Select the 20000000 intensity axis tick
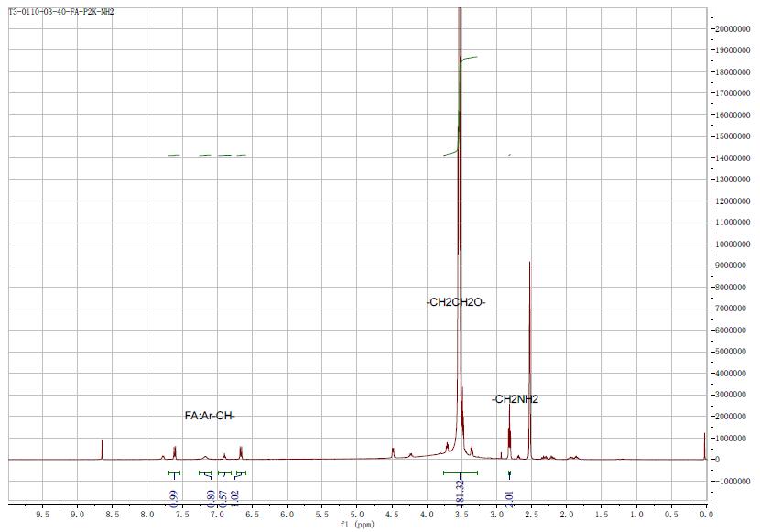Viewport: 760px width, 532px height. tap(736, 28)
